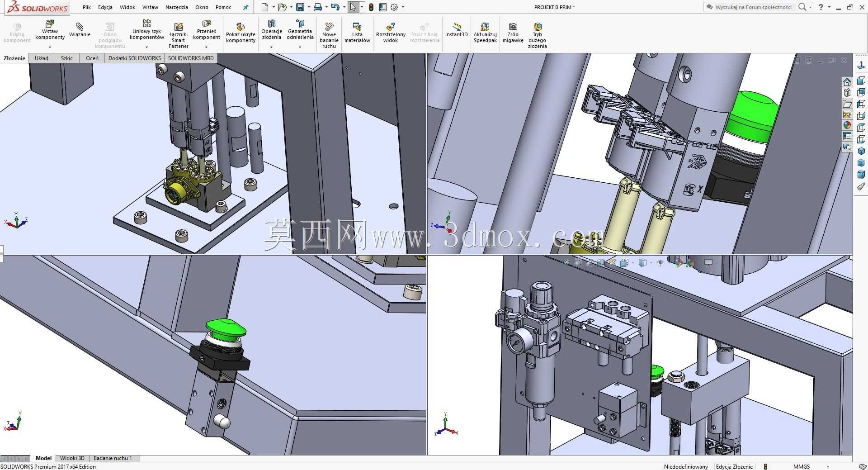Image resolution: width=868 pixels, height=470 pixels.
Task: Switch to Dodatki SOLIDWORKS tab
Action: coord(135,58)
